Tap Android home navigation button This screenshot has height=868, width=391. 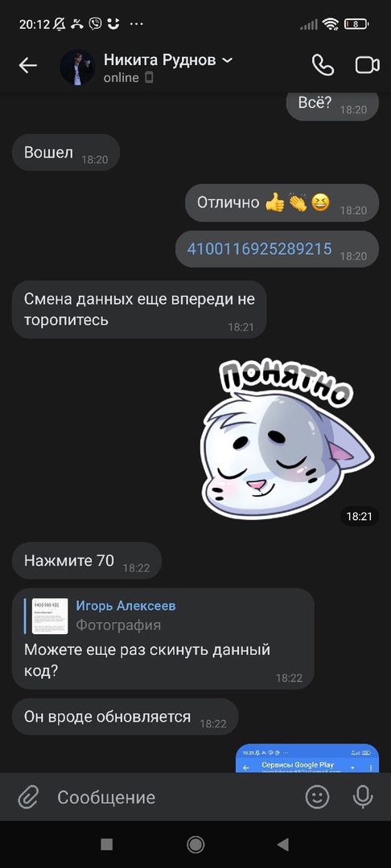point(195,844)
